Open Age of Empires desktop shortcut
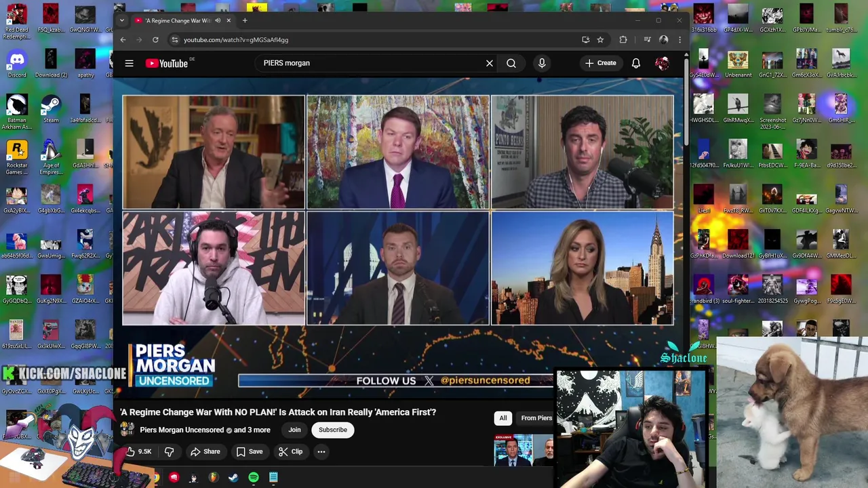The width and height of the screenshot is (868, 488). 51,157
